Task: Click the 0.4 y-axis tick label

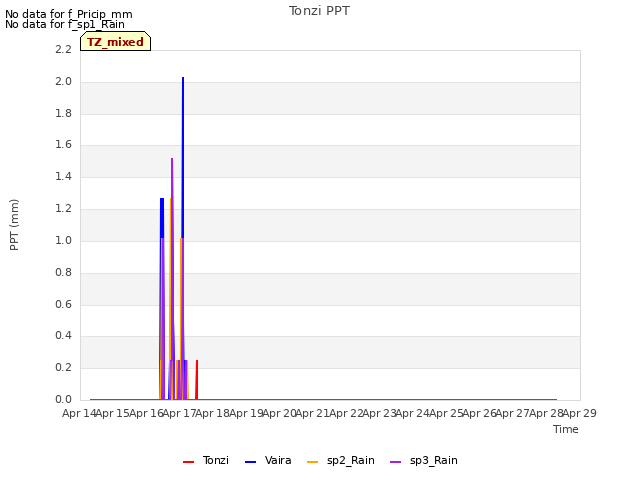Action: click(63, 336)
